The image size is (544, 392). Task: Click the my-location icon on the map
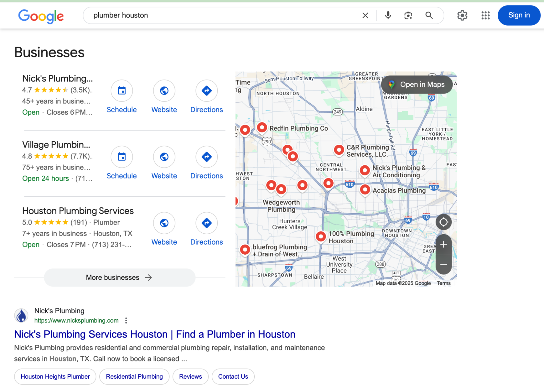pyautogui.click(x=443, y=222)
